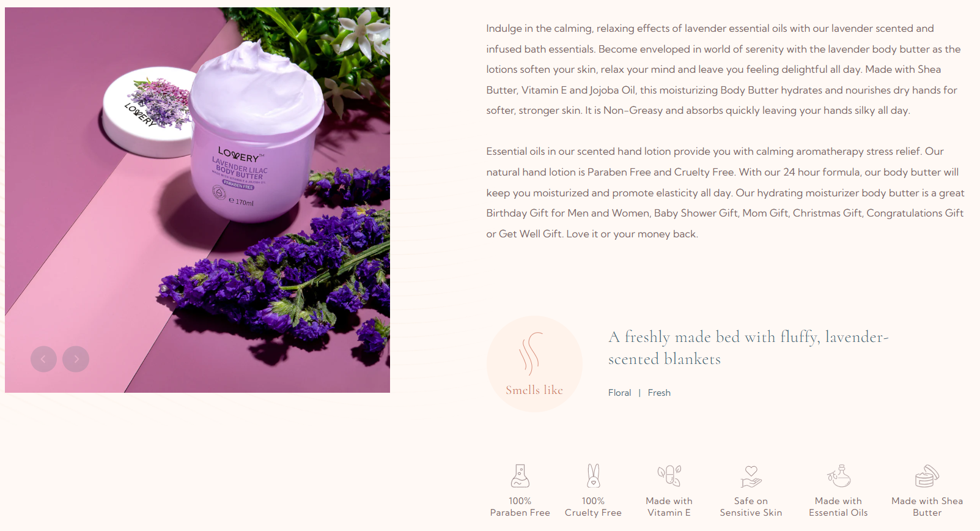Click the 'Made with Shea Butter' label

[927, 507]
